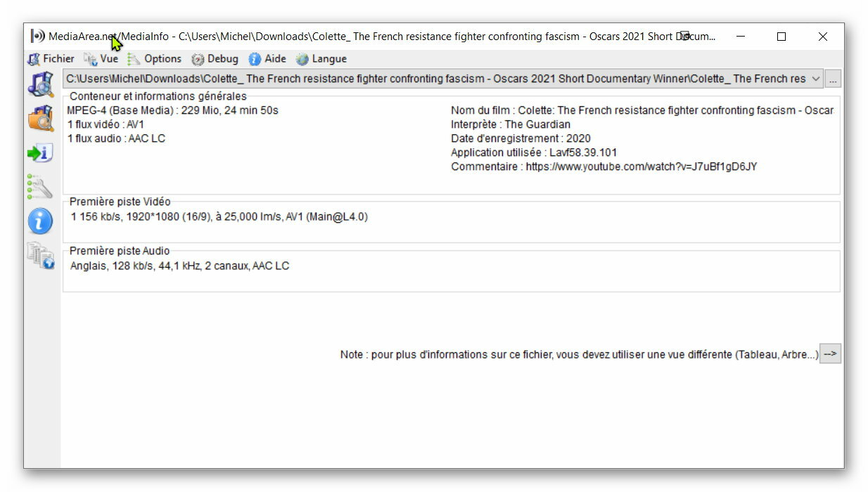Click the preferences wrench sidebar icon
Viewport: 868px width, 492px height.
[40, 187]
